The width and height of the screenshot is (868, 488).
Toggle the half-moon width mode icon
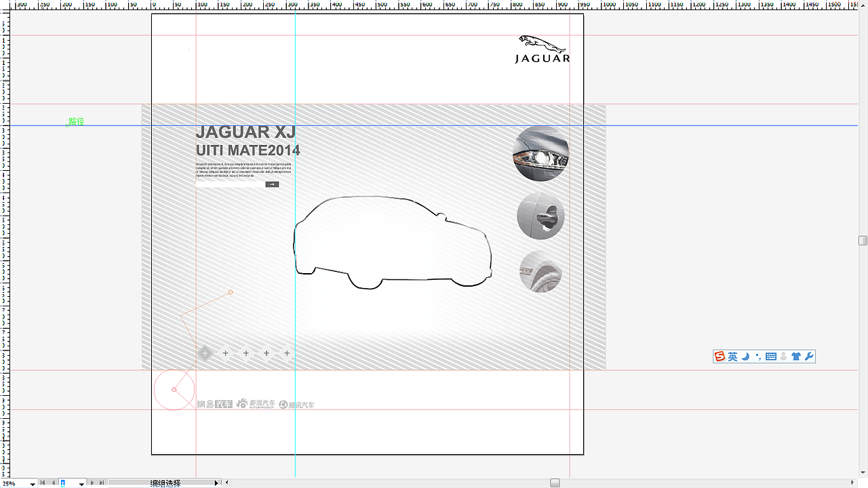click(745, 357)
